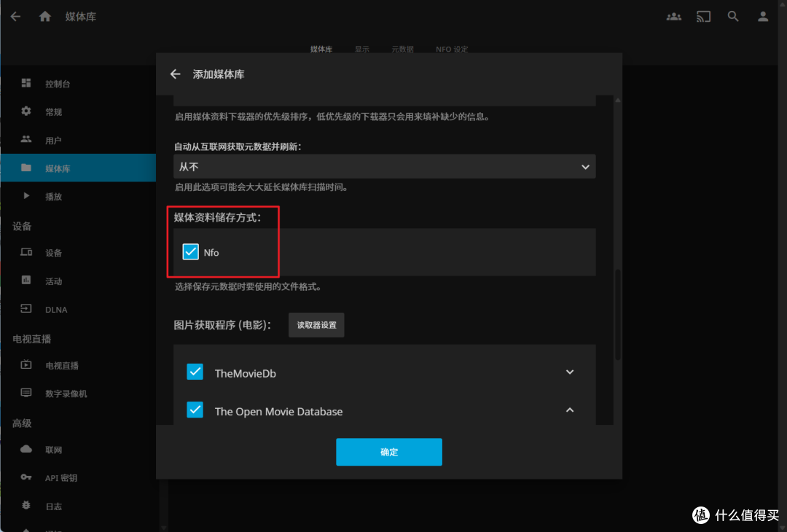
Task: Uncheck the Nfo metadata saver checkbox
Action: [191, 252]
